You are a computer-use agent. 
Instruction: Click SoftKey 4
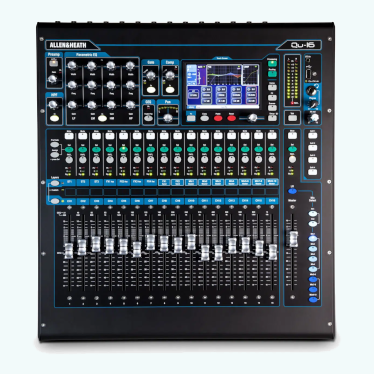(x=312, y=172)
